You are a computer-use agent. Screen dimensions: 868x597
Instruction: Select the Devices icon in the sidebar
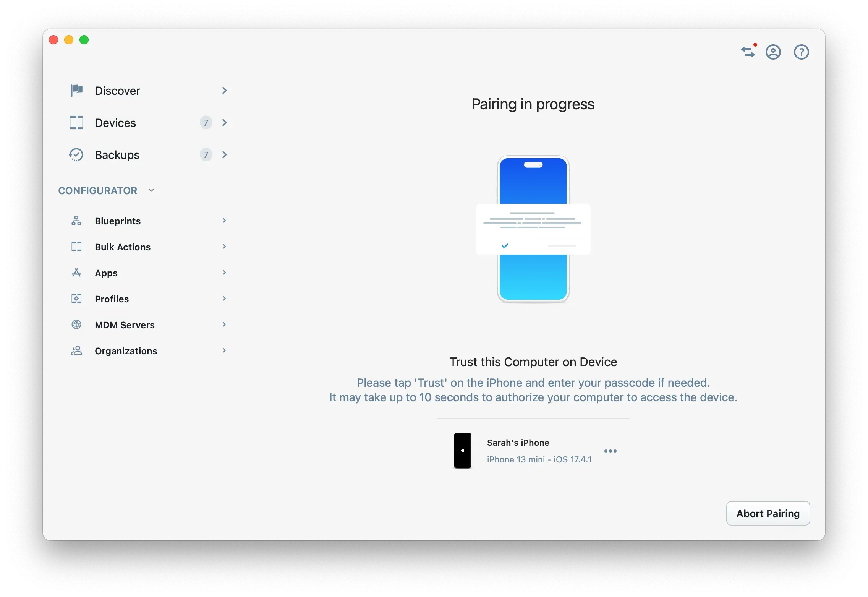point(76,123)
